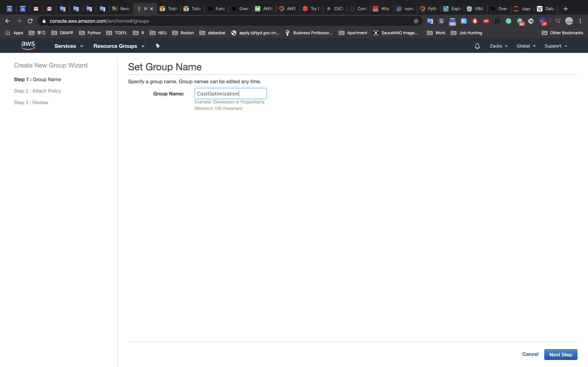Switch to the Jupy browser tab
Viewport: 588px width, 367px height.
click(522, 9)
